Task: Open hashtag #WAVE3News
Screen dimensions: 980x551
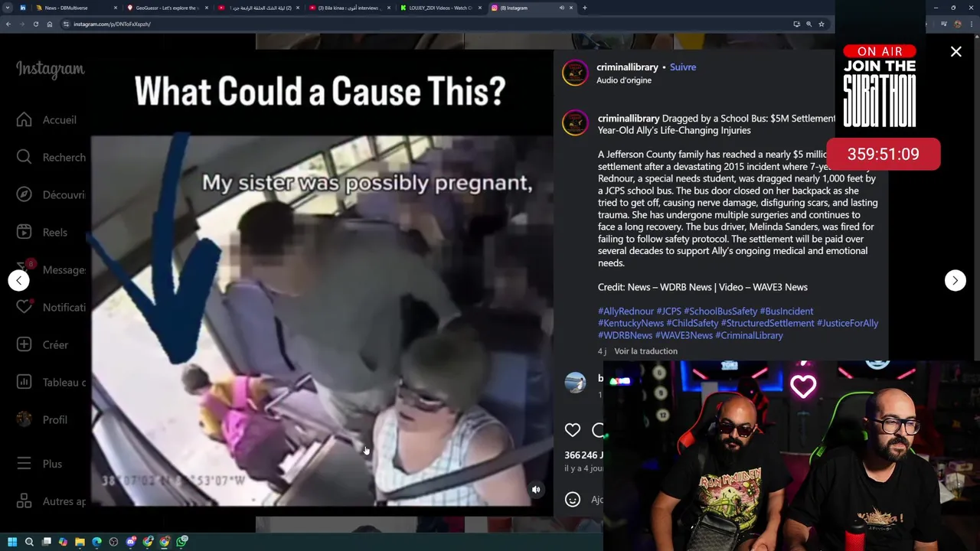Action: click(684, 336)
